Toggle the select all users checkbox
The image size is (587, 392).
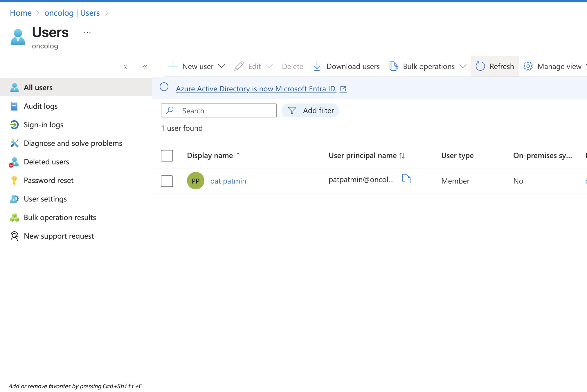click(x=167, y=156)
